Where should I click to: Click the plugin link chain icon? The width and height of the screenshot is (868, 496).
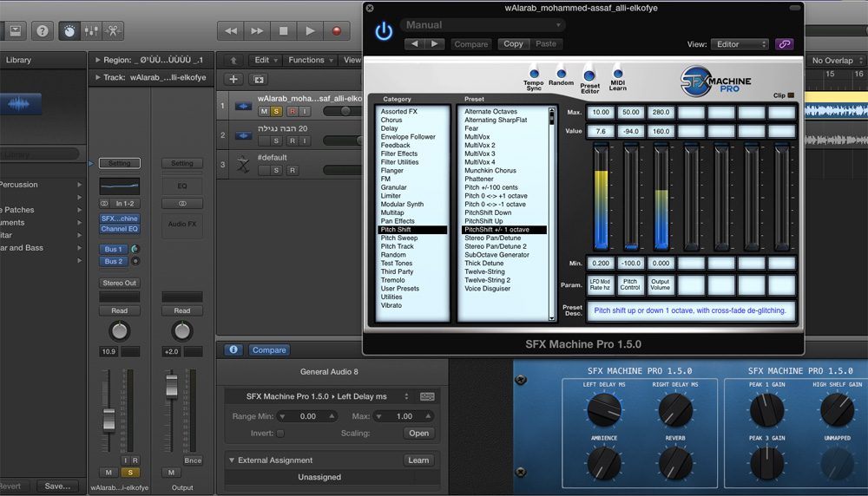[785, 44]
